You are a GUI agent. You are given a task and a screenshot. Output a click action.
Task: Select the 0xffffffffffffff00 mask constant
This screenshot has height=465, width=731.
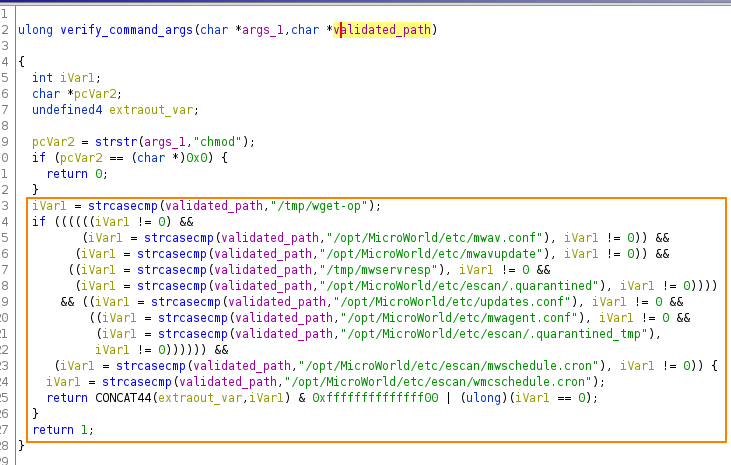[x=375, y=398]
